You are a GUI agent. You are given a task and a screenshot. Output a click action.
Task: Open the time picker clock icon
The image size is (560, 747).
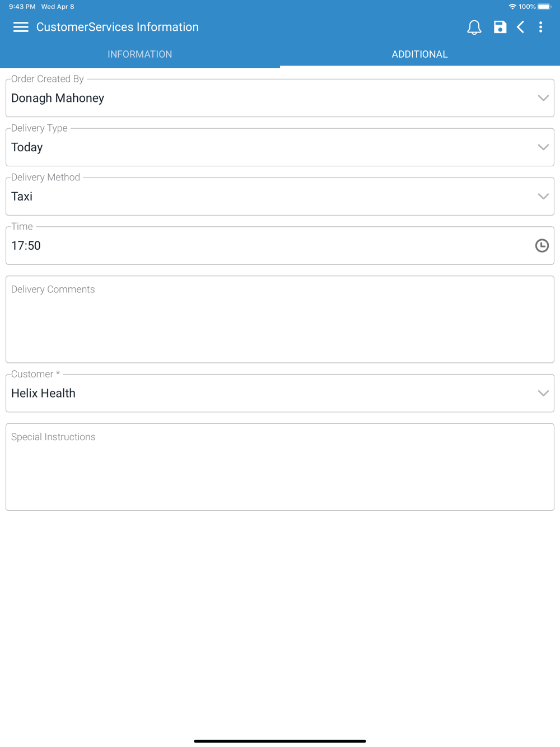tap(542, 245)
